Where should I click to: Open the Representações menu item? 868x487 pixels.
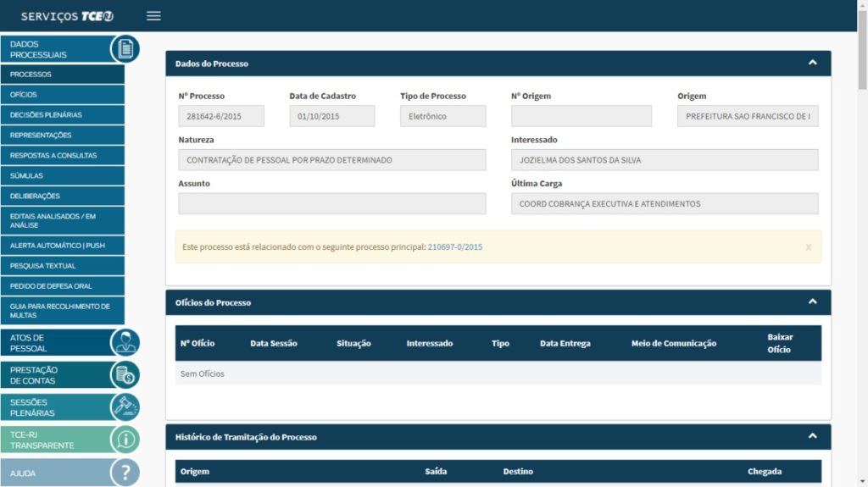pos(63,135)
